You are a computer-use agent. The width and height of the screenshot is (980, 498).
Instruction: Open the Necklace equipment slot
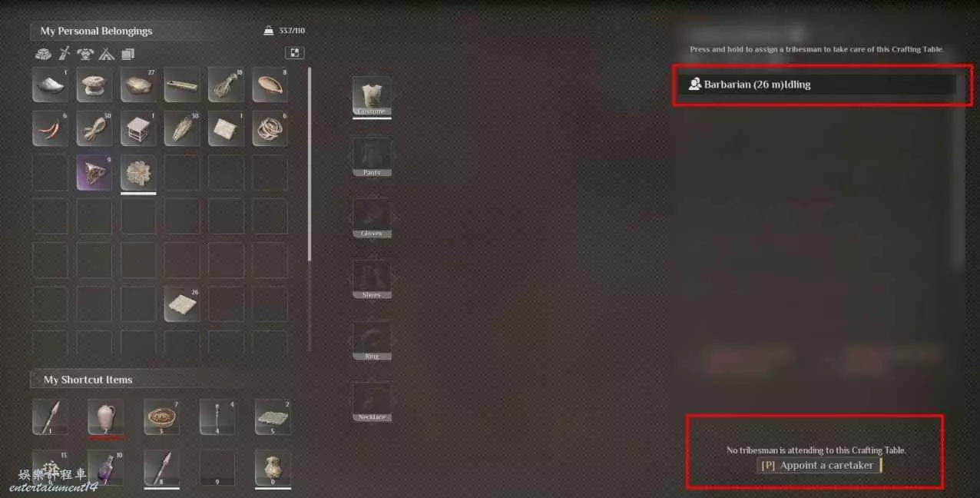point(372,401)
